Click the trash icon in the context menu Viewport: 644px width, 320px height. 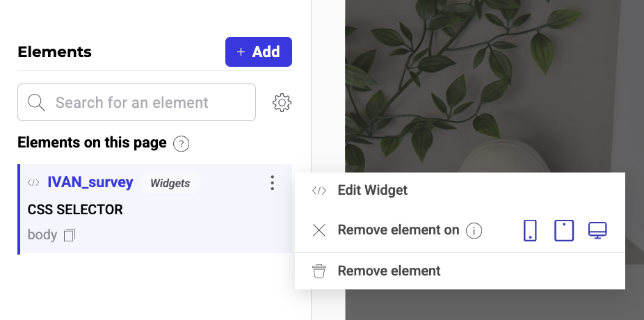(319, 271)
